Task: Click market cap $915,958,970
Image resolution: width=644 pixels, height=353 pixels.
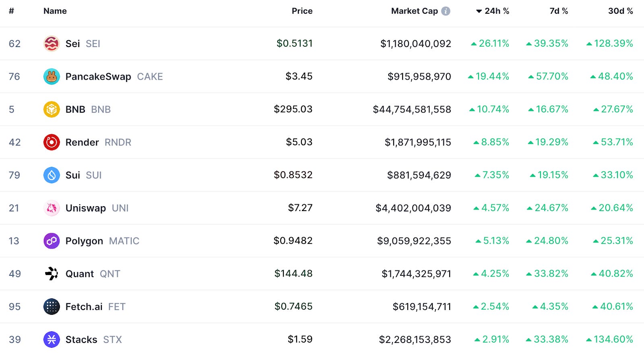Action: click(419, 76)
